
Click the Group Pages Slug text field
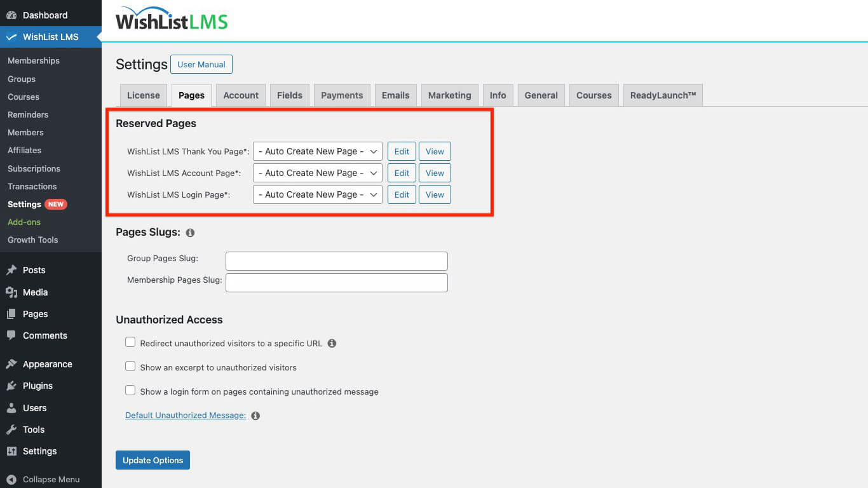(336, 261)
